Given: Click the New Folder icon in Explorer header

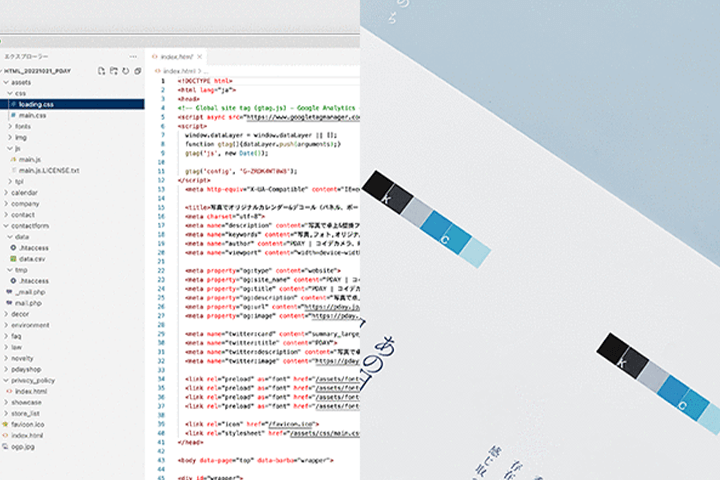Looking at the screenshot, I should [113, 71].
